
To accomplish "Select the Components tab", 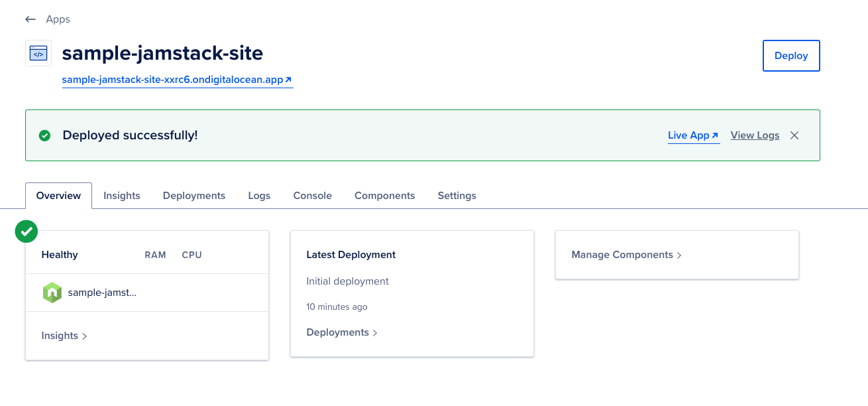I will (x=385, y=196).
